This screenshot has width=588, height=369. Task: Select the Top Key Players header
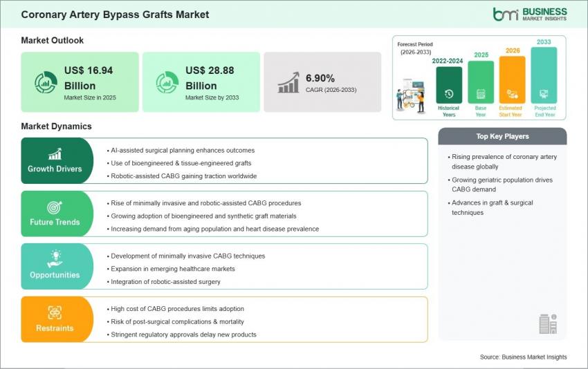(502, 136)
